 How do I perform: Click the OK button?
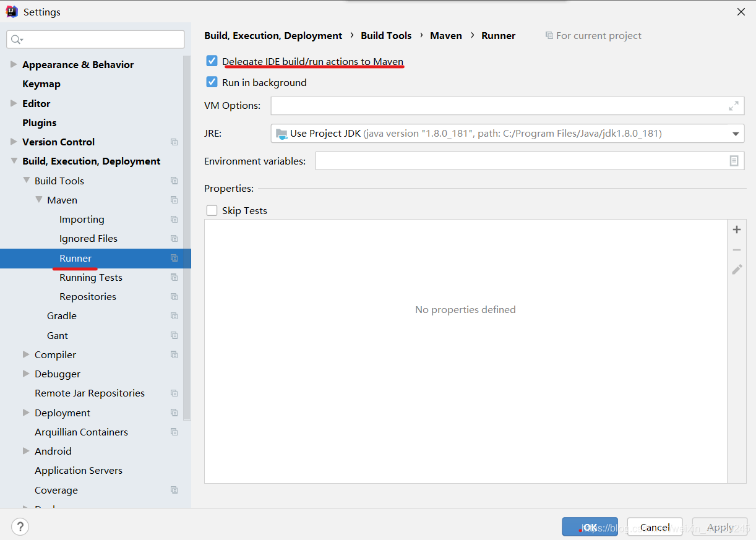click(589, 526)
